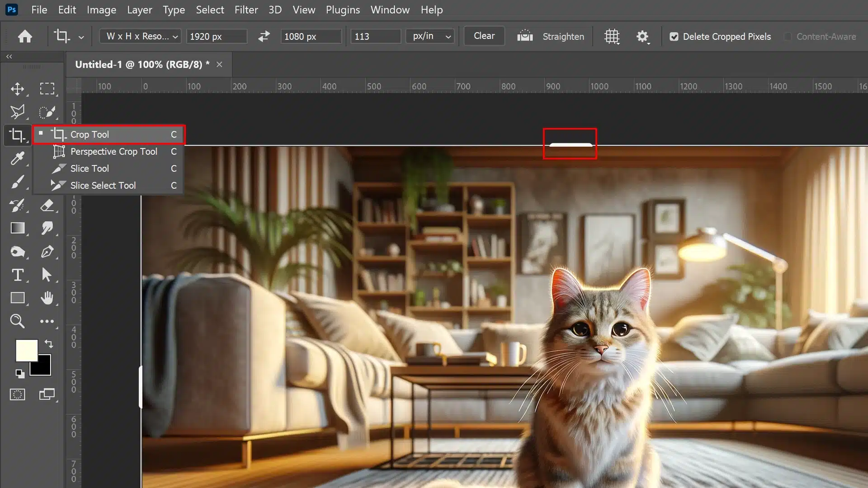Viewport: 868px width, 488px height.
Task: Go to the Home screen
Action: [25, 36]
